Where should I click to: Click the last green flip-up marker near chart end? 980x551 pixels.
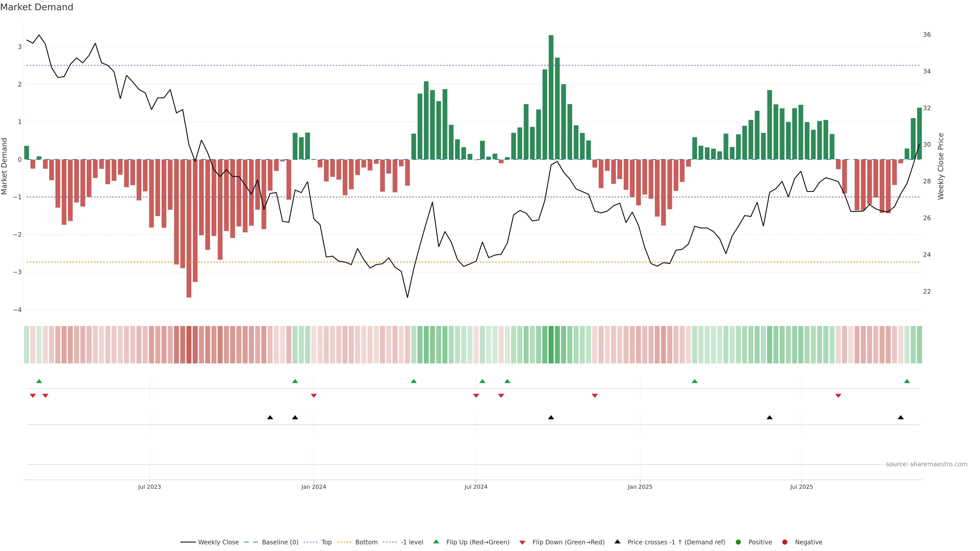[x=907, y=381]
